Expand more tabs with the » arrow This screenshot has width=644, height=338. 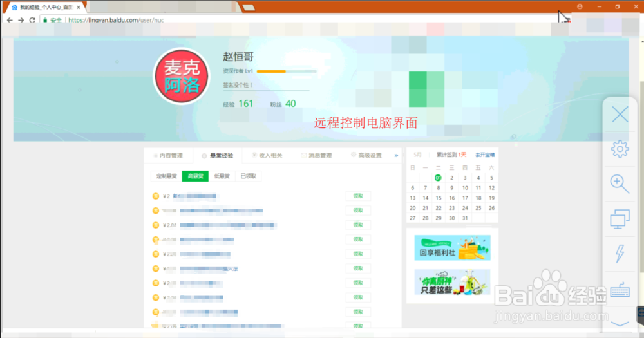396,156
